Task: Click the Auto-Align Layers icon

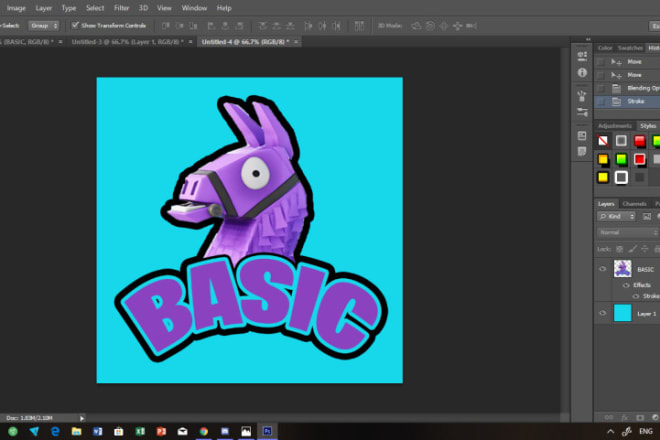Action: [x=359, y=26]
